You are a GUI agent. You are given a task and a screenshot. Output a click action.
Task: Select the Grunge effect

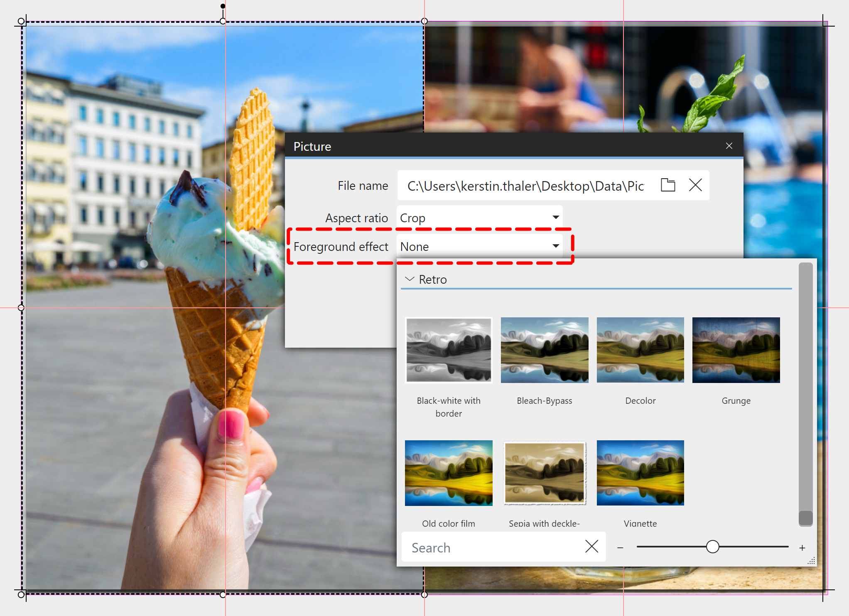(x=736, y=350)
